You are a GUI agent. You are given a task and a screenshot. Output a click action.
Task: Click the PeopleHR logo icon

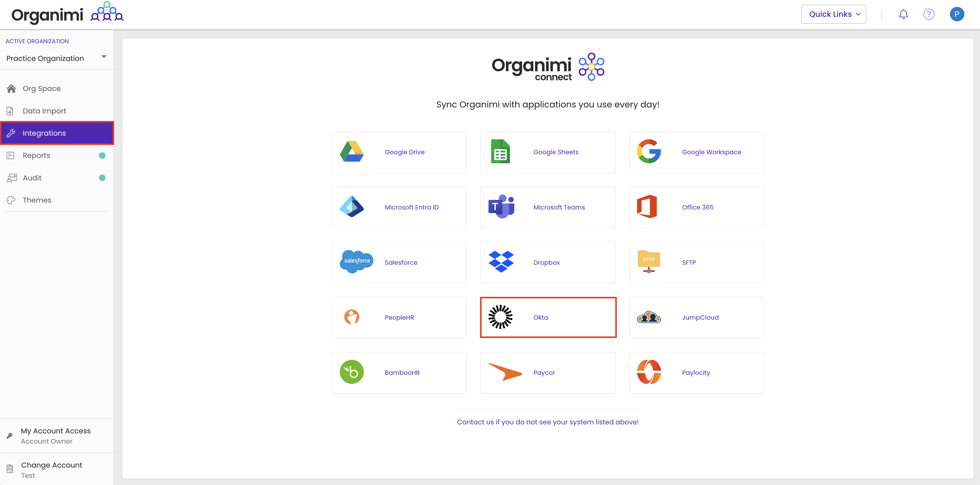(x=352, y=317)
